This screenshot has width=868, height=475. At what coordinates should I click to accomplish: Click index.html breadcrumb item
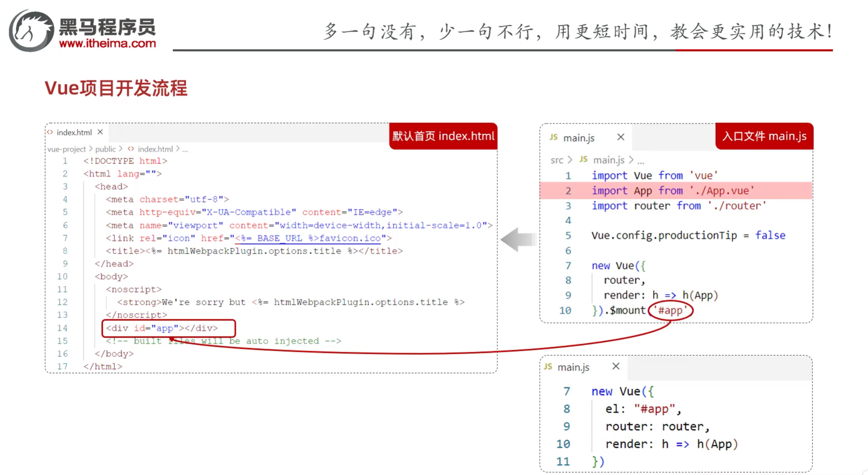point(155,149)
